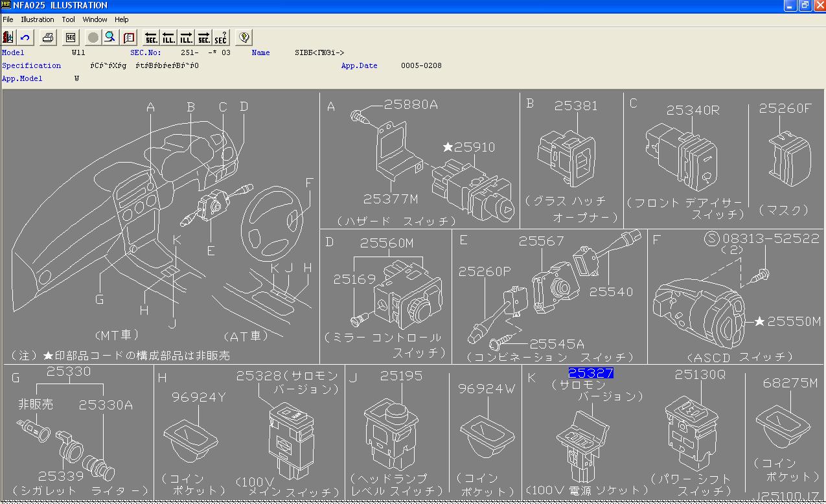This screenshot has width=826, height=504.
Task: Select the magnifier zoom tool
Action: tap(110, 38)
